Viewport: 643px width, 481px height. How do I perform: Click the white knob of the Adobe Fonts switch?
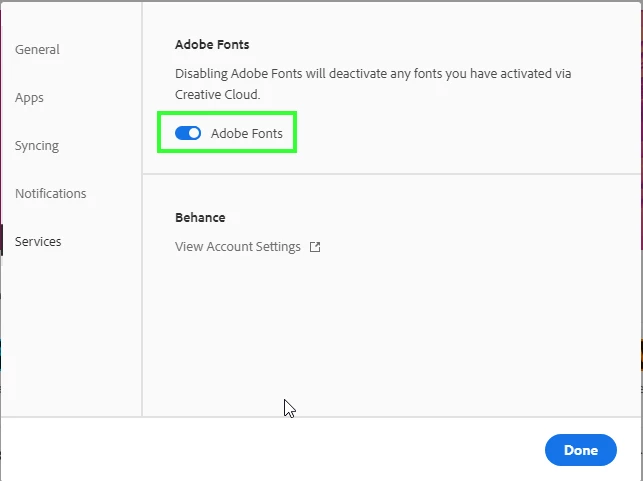(194, 133)
